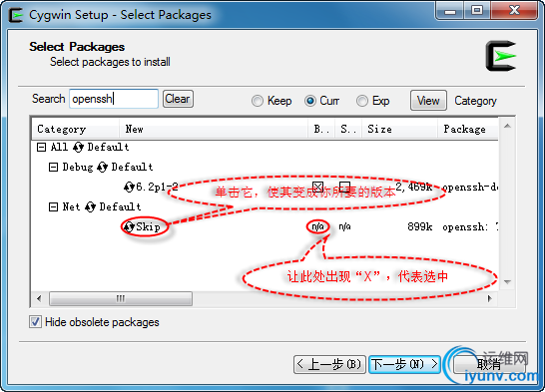Toggle Hide obsolete packages checkbox
The height and width of the screenshot is (392, 545).
[36, 322]
